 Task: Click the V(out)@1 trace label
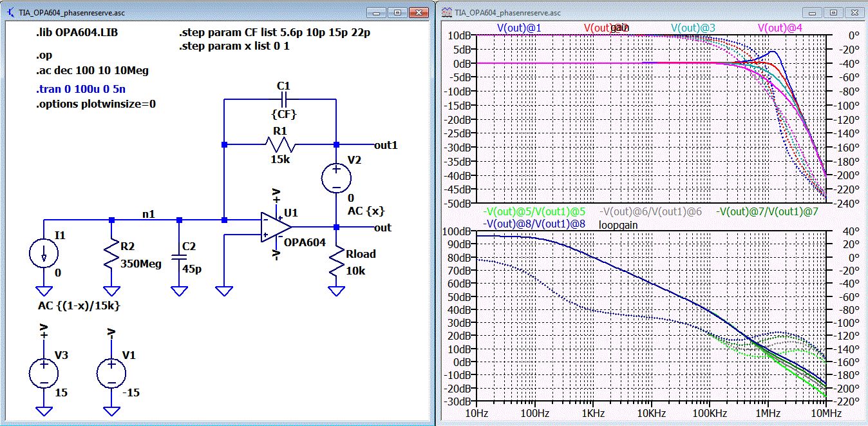[518, 28]
